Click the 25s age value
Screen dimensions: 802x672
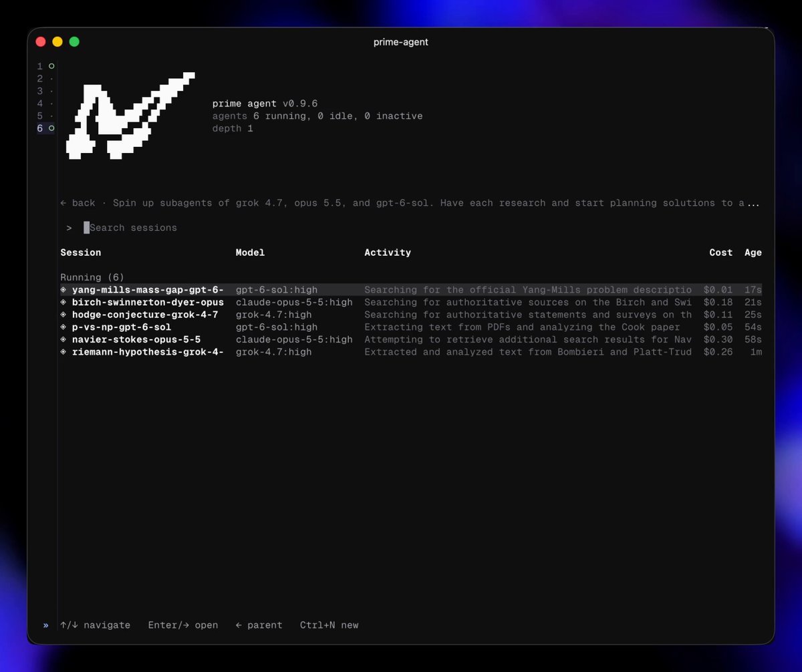click(753, 315)
